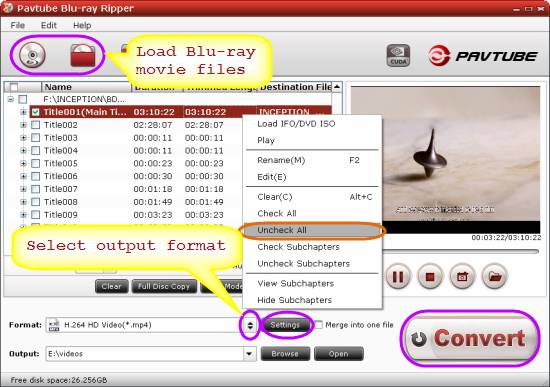Select View Subchapters menu entry
This screenshot has height=387, width=550.
click(312, 283)
